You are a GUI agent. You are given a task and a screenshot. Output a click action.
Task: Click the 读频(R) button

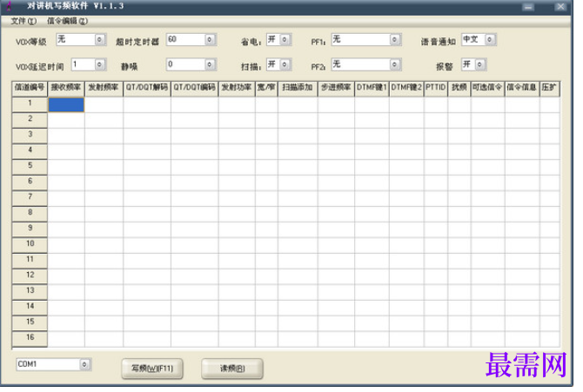coord(232,369)
